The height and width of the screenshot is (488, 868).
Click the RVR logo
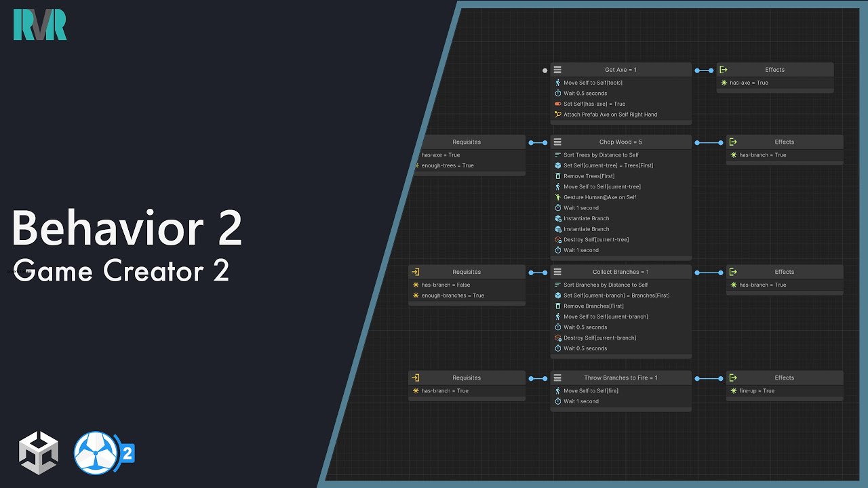[40, 25]
